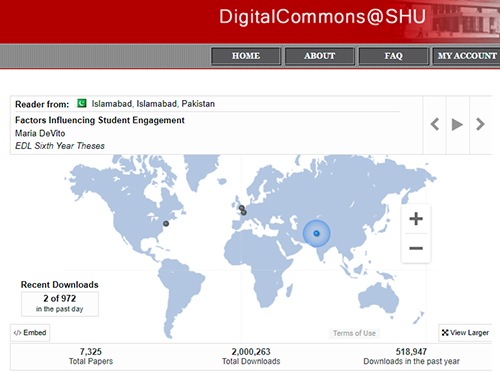500x375 pixels.
Task: Open the ABOUT navigation item
Action: [319, 56]
